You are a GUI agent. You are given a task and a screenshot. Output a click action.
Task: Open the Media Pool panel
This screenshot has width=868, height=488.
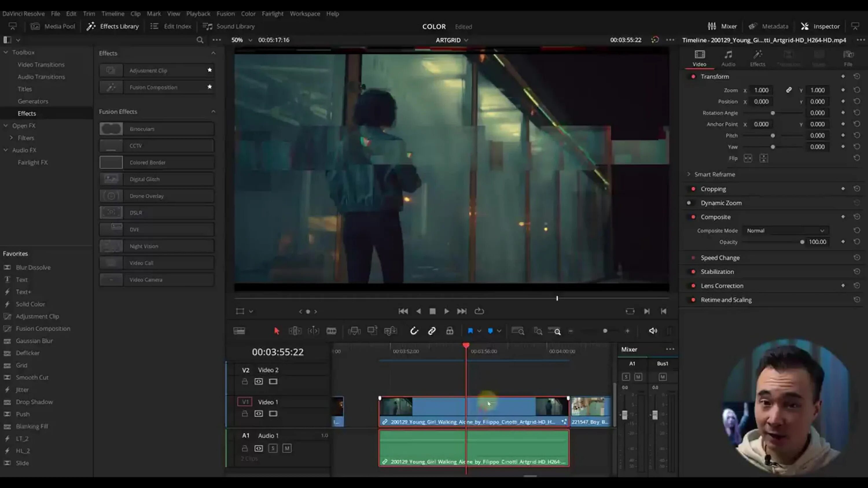coord(53,26)
